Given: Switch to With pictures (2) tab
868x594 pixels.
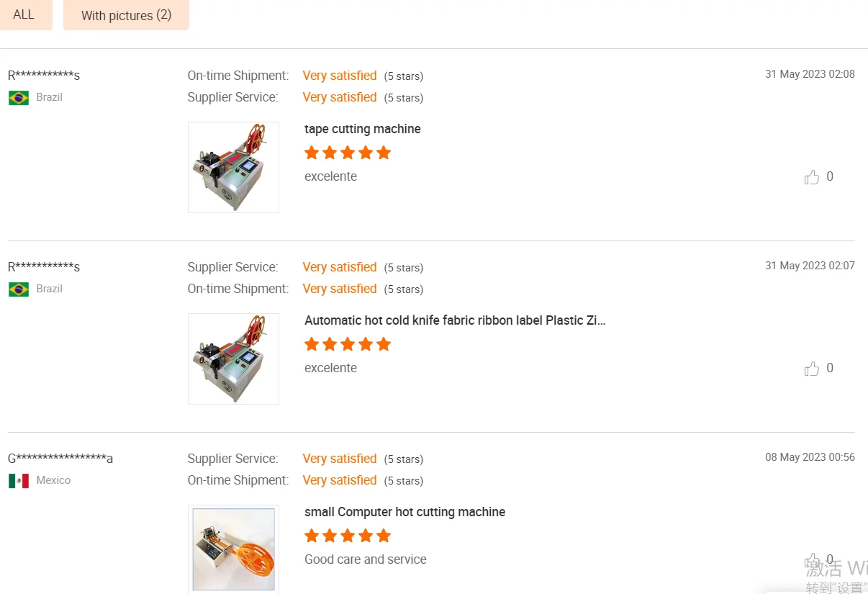Looking at the screenshot, I should point(126,15).
